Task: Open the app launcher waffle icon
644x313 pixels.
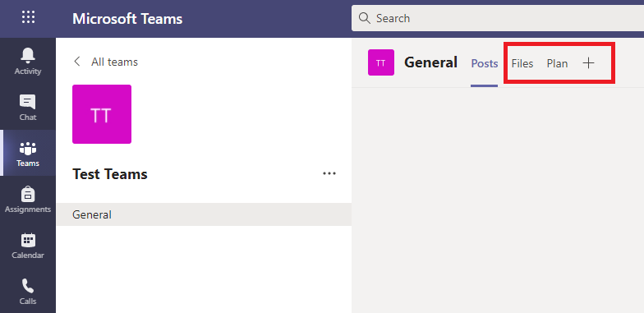Action: click(x=28, y=17)
